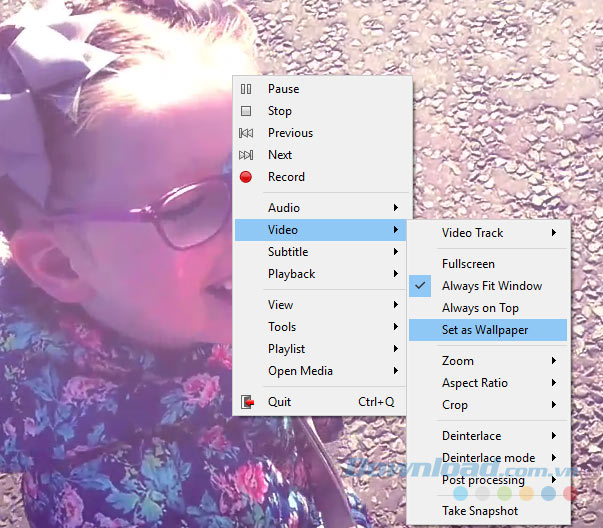Start recording via Record entry

[x=321, y=177]
